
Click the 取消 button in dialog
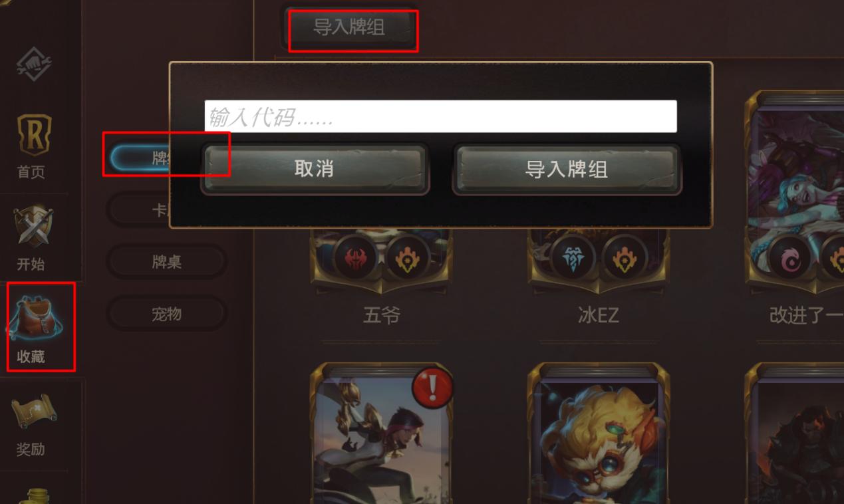pyautogui.click(x=315, y=169)
